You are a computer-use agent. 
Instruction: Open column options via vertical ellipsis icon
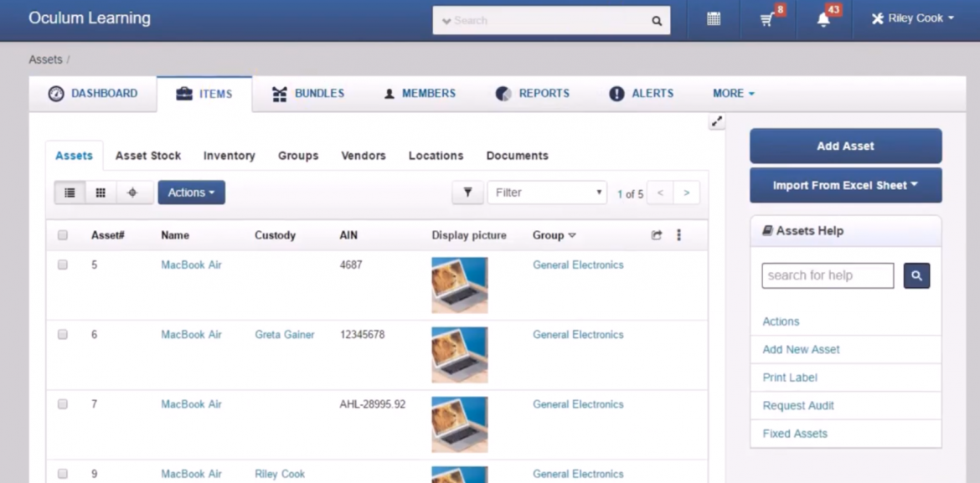tap(678, 235)
